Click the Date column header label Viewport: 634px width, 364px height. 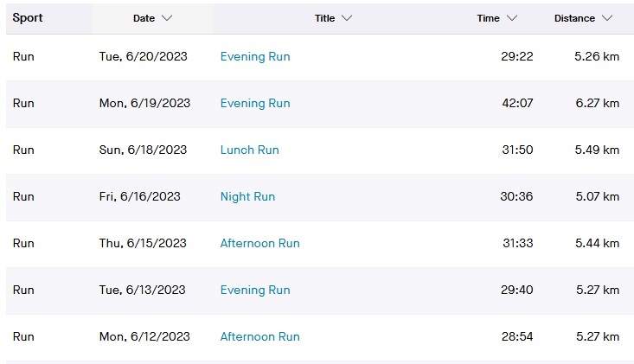coord(144,18)
